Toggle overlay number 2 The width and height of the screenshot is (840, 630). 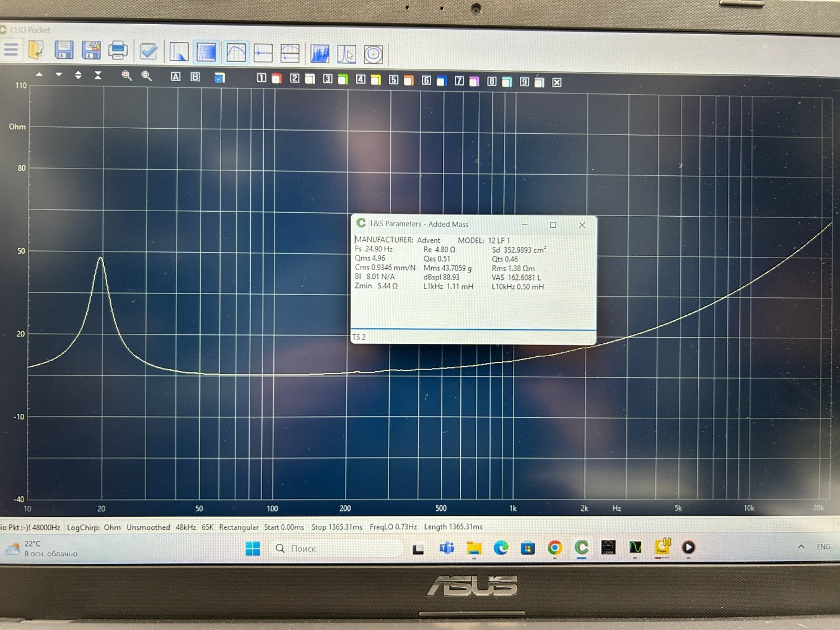click(x=295, y=78)
